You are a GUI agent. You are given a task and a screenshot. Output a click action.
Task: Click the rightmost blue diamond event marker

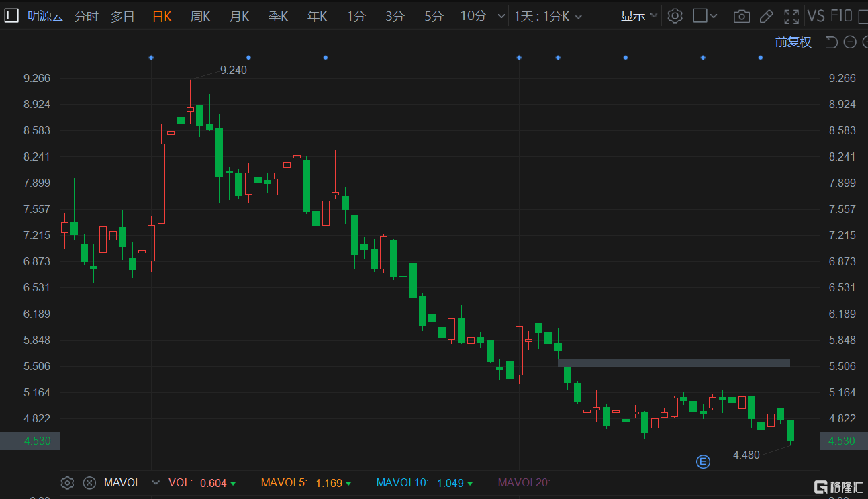[x=761, y=58]
